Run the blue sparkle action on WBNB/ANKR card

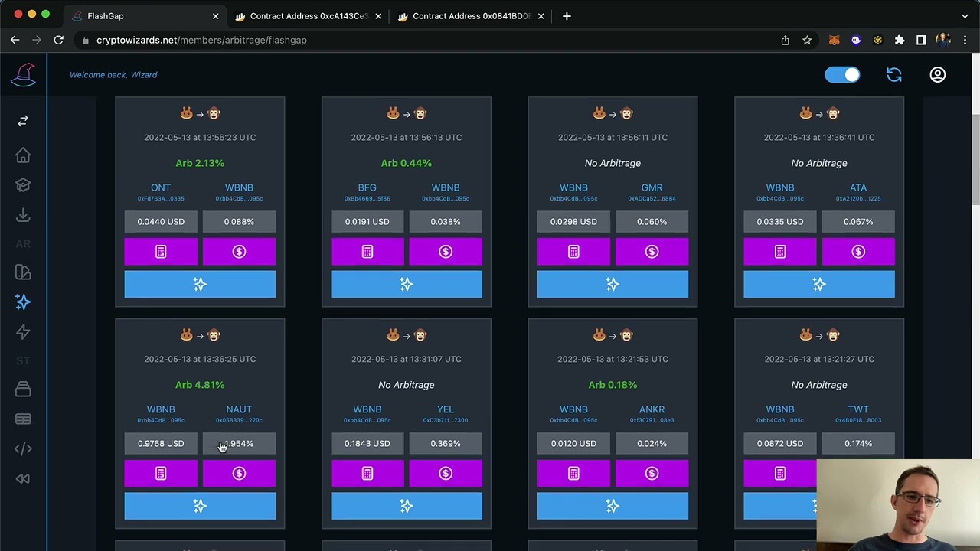tap(612, 506)
